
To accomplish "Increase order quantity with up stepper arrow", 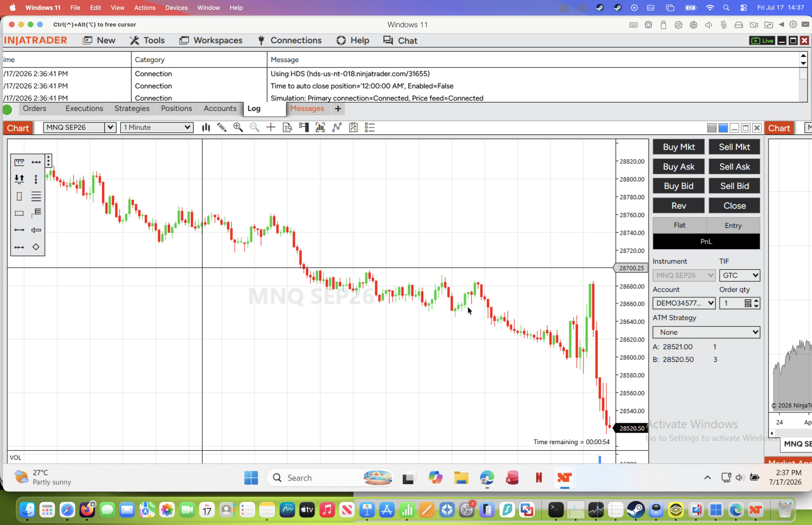I will 756,301.
